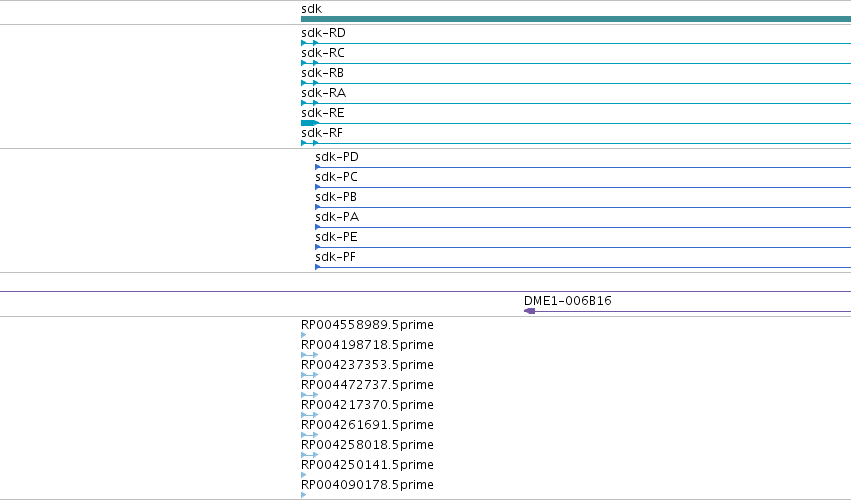
Task: Click the RP004217370.5prime arrow glyph
Action: (x=310, y=415)
